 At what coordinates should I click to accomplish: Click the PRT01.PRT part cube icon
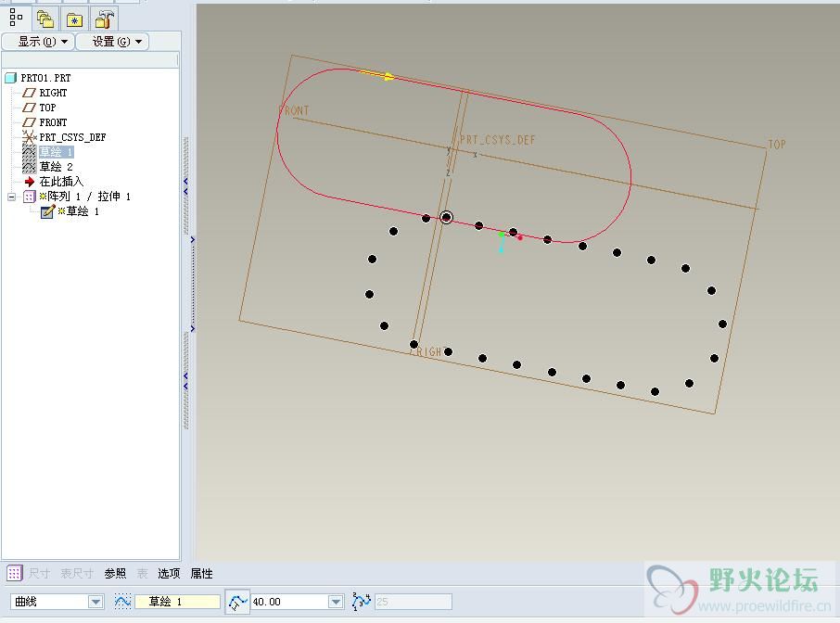pyautogui.click(x=11, y=78)
